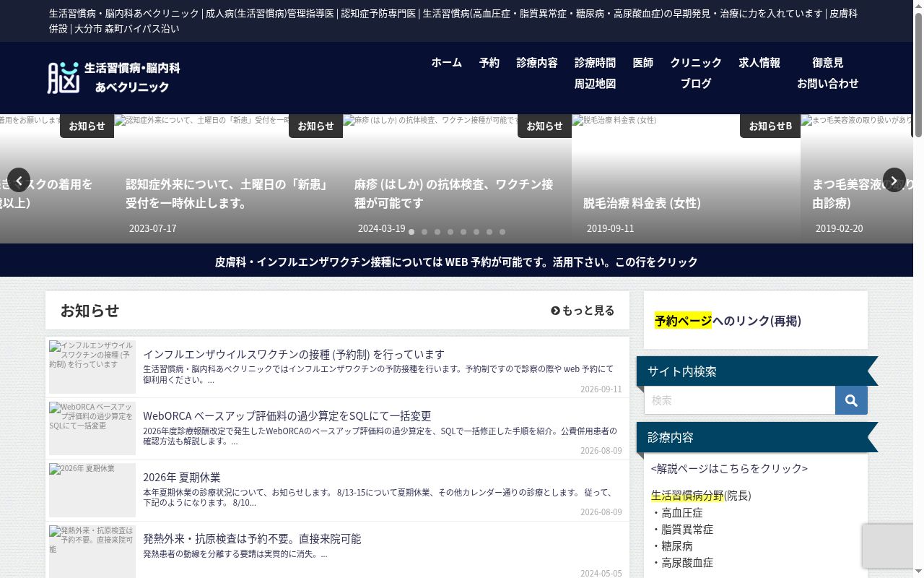This screenshot has width=924, height=578.
Task: Open the 周辺地図 menu item
Action: [596, 84]
